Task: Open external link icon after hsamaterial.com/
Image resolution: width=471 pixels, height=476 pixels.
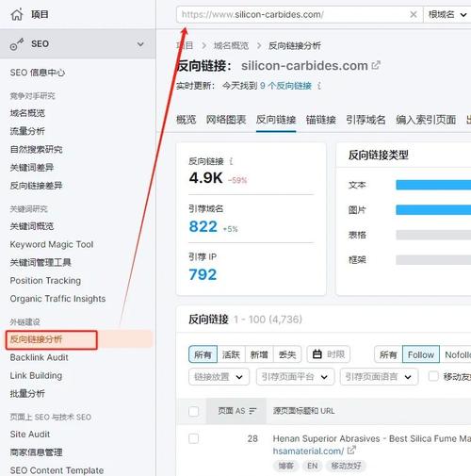Action: click(351, 451)
